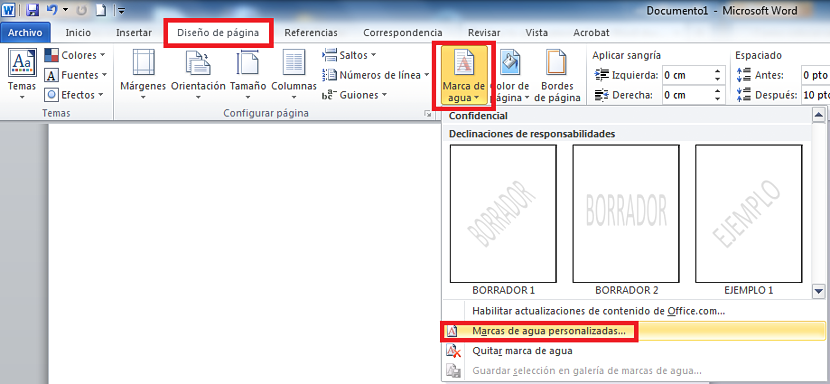Open the Fuentes theme dropdown
The height and width of the screenshot is (384, 830).
[76, 75]
